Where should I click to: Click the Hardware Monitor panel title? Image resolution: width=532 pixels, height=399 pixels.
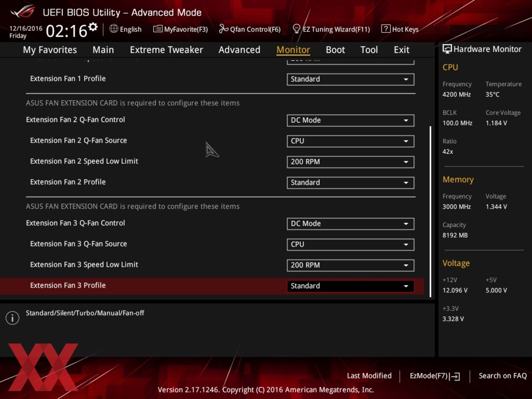487,49
